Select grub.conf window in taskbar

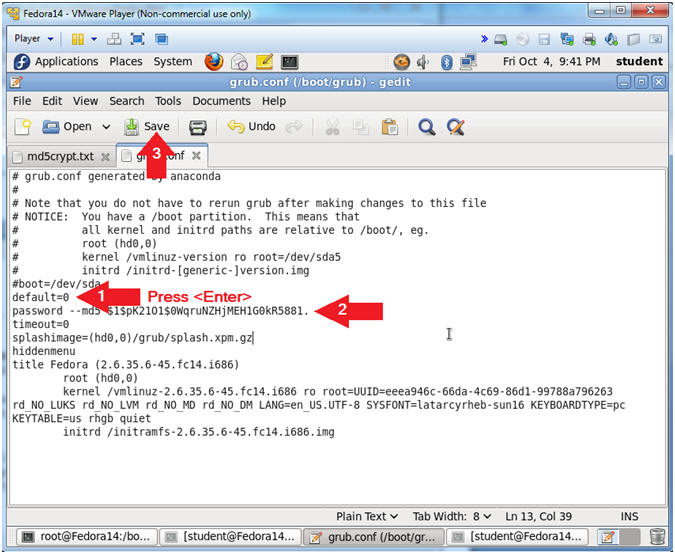tap(374, 537)
